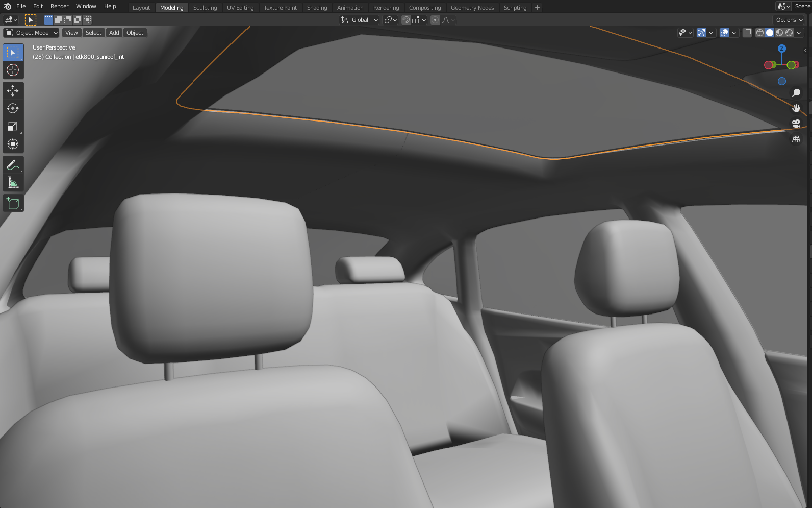The width and height of the screenshot is (812, 508).
Task: Choose the Measure tool
Action: pos(13,183)
